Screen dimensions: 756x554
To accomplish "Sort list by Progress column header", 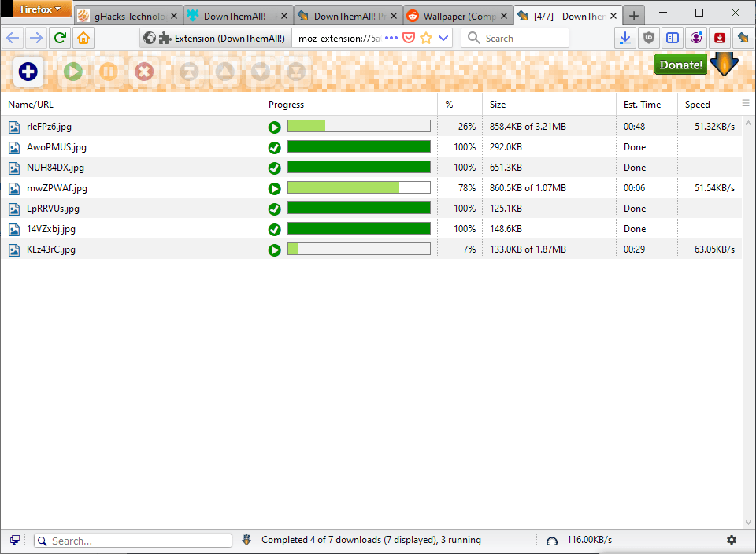I will [x=349, y=105].
